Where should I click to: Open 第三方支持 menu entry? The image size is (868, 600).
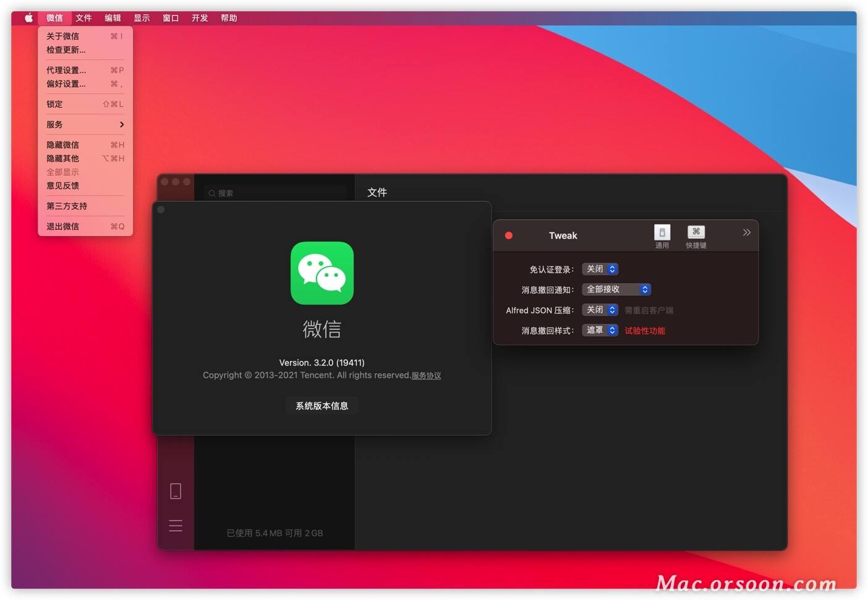click(x=85, y=206)
